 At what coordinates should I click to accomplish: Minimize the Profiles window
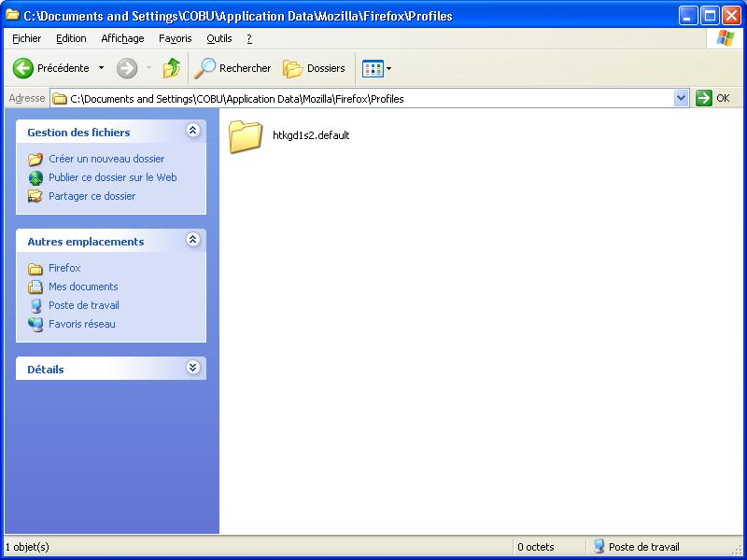(687, 16)
